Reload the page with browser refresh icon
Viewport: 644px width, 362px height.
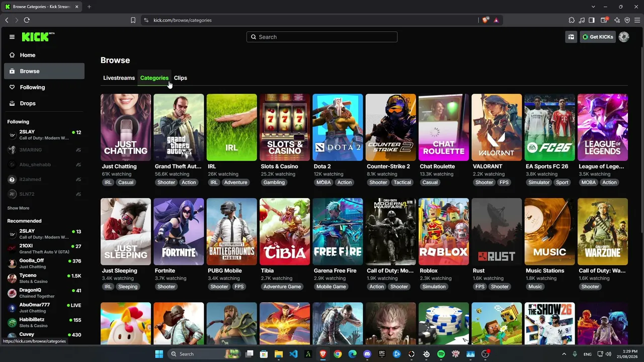27,20
